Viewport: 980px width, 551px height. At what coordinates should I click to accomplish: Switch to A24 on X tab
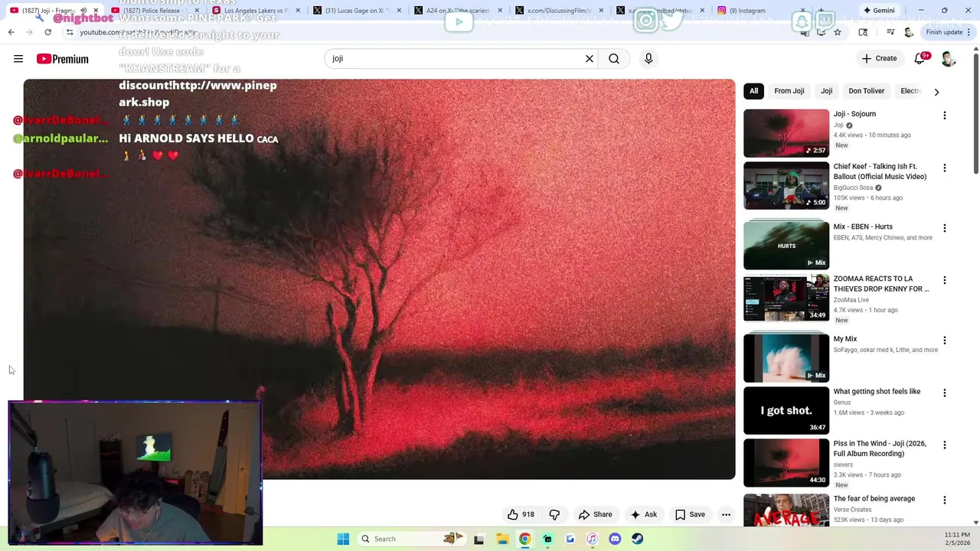[457, 11]
